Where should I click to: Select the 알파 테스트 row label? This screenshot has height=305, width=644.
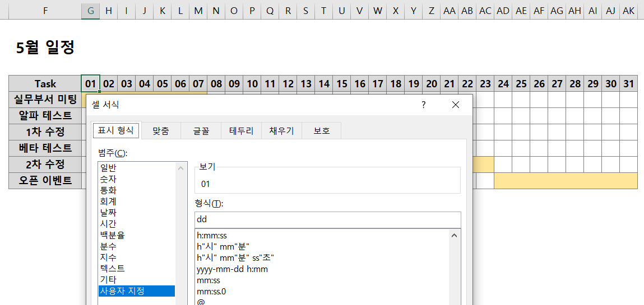[45, 116]
